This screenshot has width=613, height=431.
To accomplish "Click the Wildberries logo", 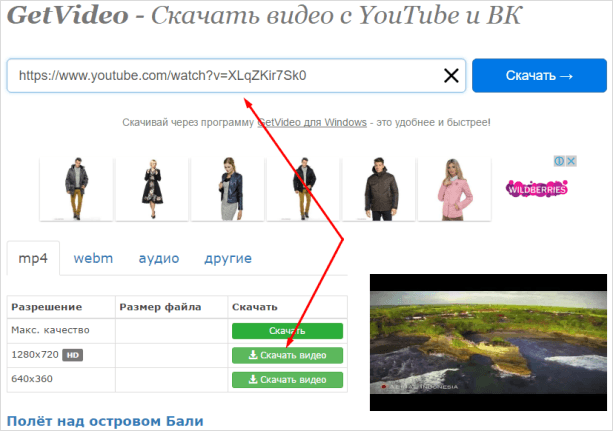I will (x=537, y=189).
